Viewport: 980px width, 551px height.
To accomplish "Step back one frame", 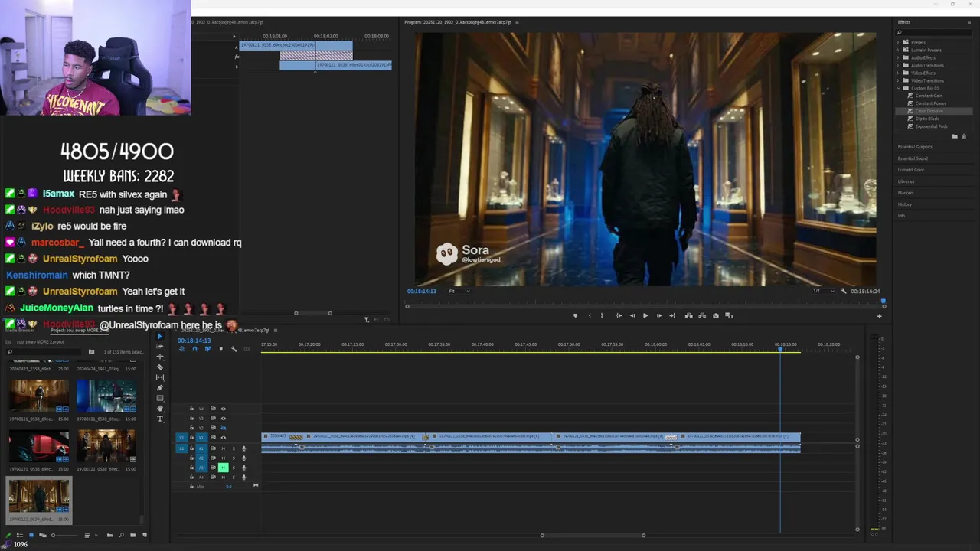I will pos(632,315).
